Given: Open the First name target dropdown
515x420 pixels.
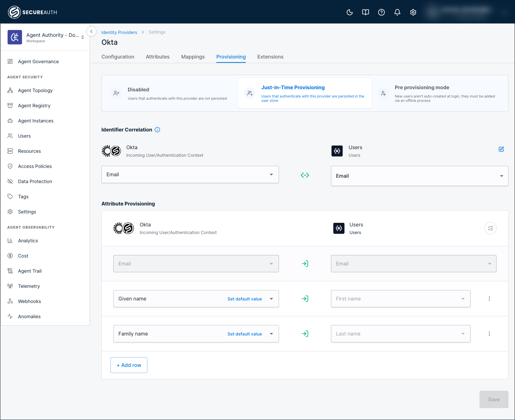Looking at the screenshot, I should (401, 299).
